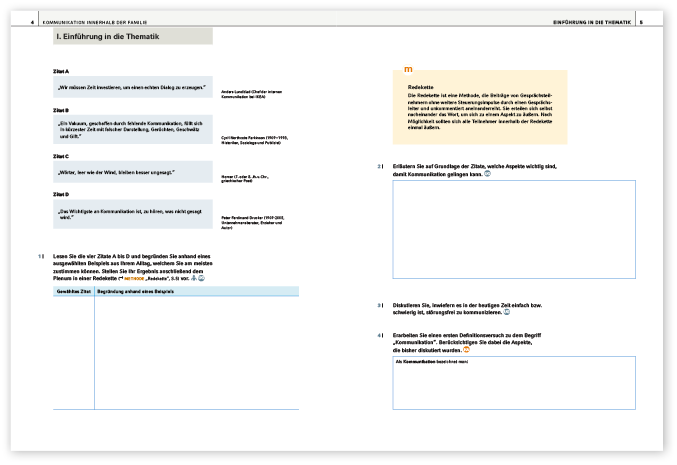677x465 pixels.
Task: Click the 'Gewähltes Zitat' column header
Action: [x=72, y=291]
